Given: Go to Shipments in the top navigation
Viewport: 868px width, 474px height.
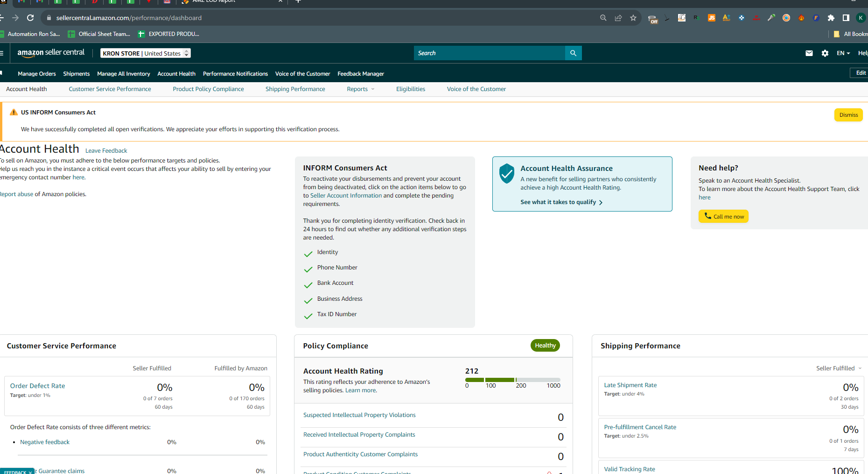Looking at the screenshot, I should pos(77,74).
